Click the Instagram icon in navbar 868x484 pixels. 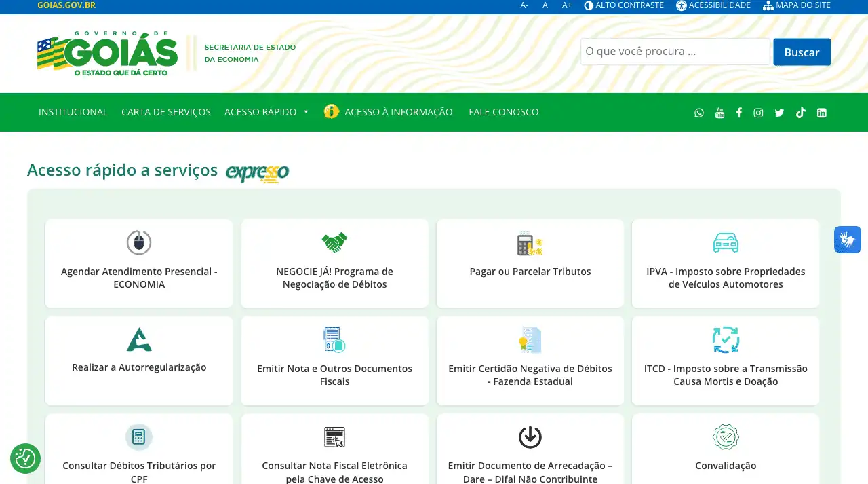[758, 113]
